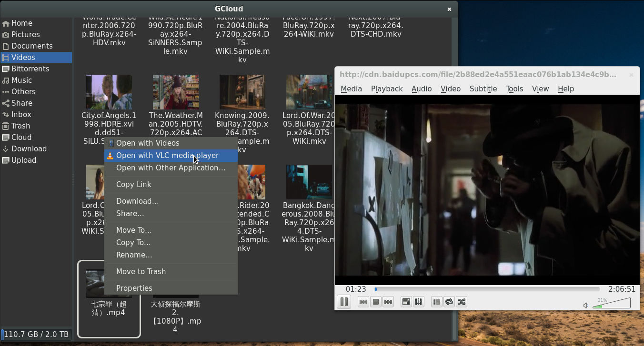
Task: Click elapsed time 01:23 in VLC
Action: pyautogui.click(x=356, y=289)
